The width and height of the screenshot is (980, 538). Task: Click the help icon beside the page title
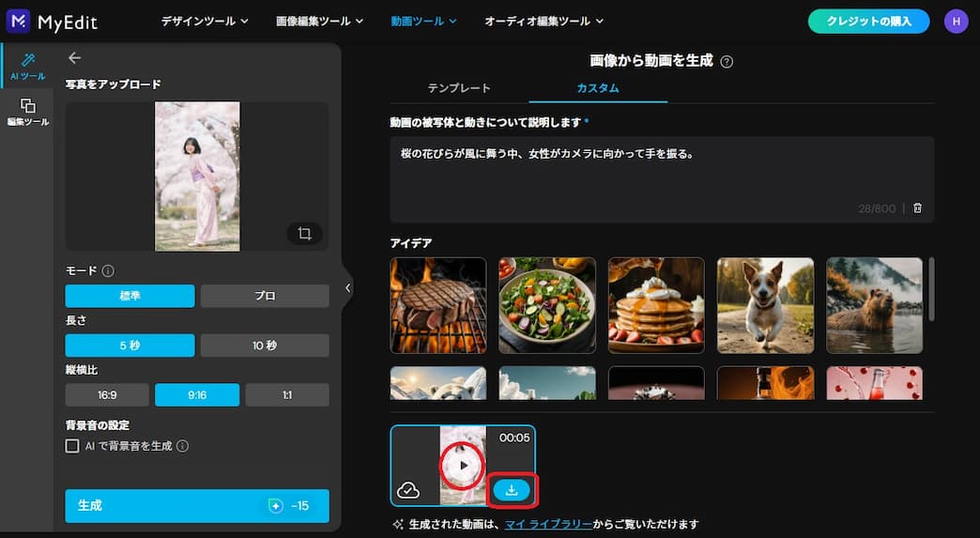point(727,62)
